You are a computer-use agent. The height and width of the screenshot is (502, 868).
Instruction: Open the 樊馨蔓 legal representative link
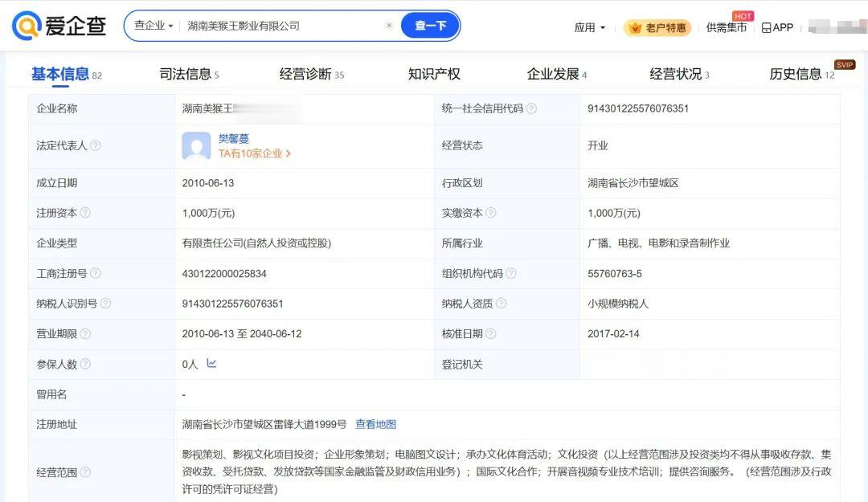pos(234,138)
